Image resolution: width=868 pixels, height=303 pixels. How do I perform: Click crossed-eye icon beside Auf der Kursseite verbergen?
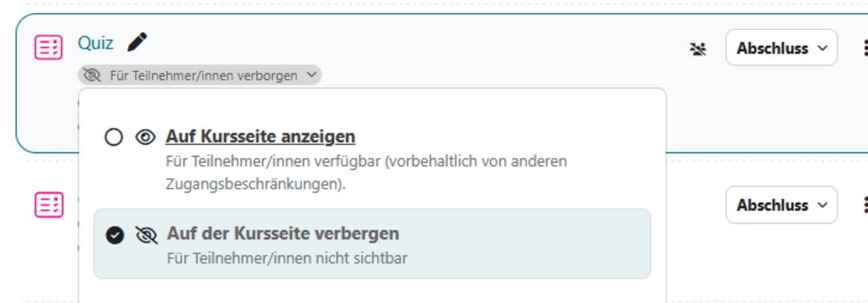click(146, 235)
